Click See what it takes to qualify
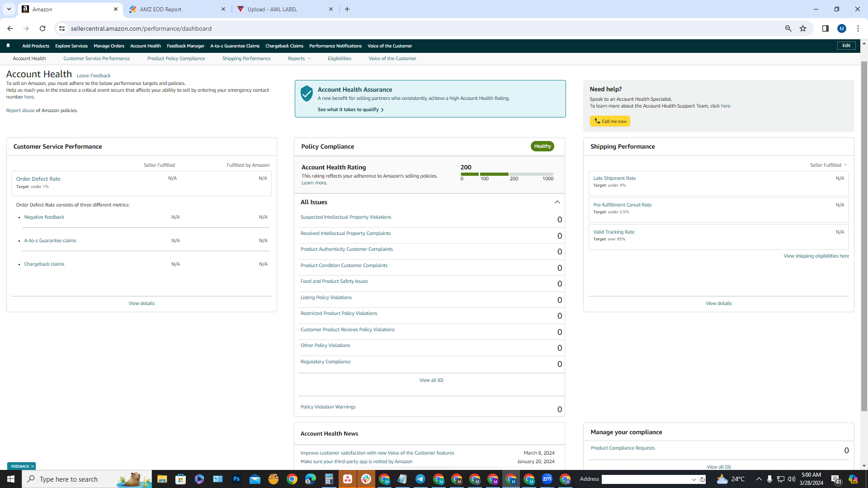This screenshot has width=868, height=488. 350,109
